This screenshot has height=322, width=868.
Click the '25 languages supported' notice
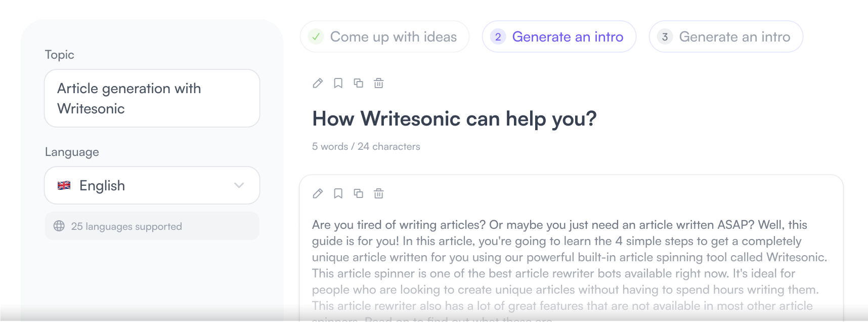(x=126, y=226)
